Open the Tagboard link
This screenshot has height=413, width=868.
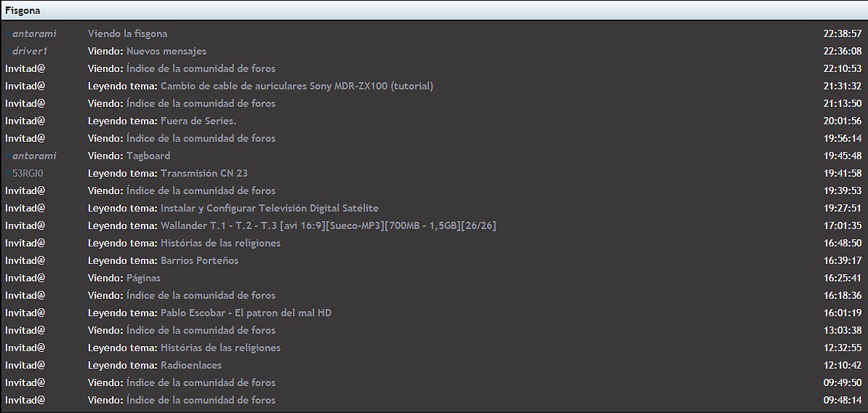(x=148, y=156)
